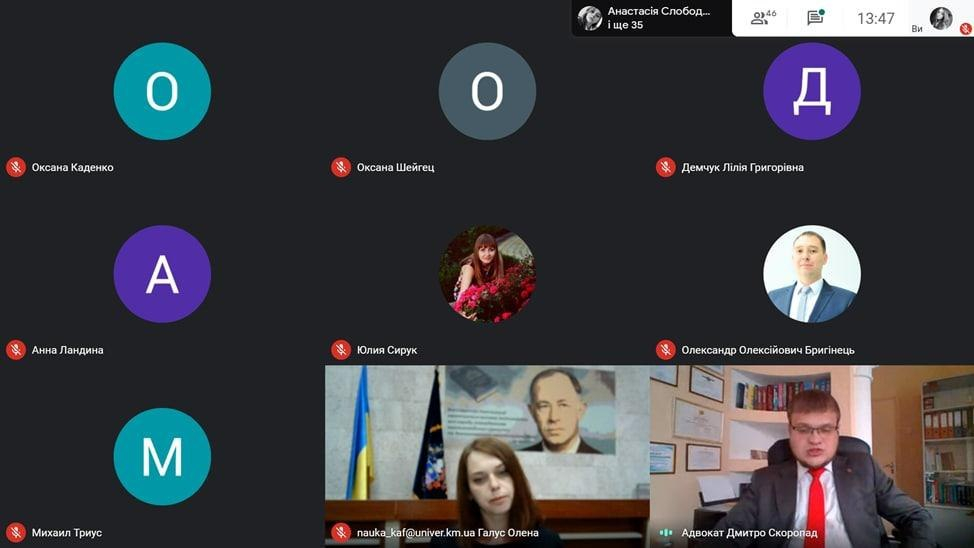Click the audio indicator beside Адвокат Дмитро Скоропад

point(666,532)
